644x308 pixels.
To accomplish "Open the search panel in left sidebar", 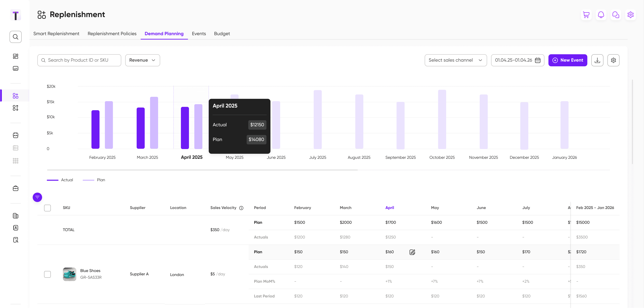I will pos(15,37).
